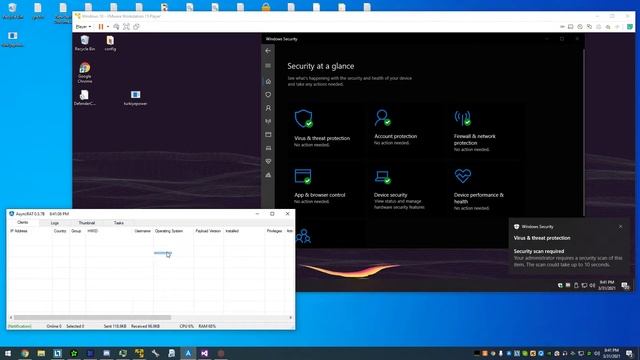Image resolution: width=640 pixels, height=360 pixels.
Task: Sort by Group column header
Action: [x=77, y=231]
